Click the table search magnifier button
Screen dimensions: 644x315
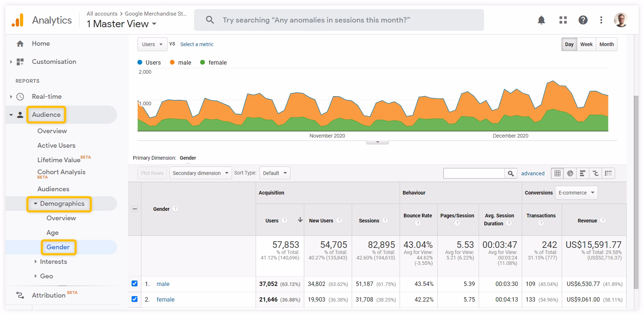(511, 173)
